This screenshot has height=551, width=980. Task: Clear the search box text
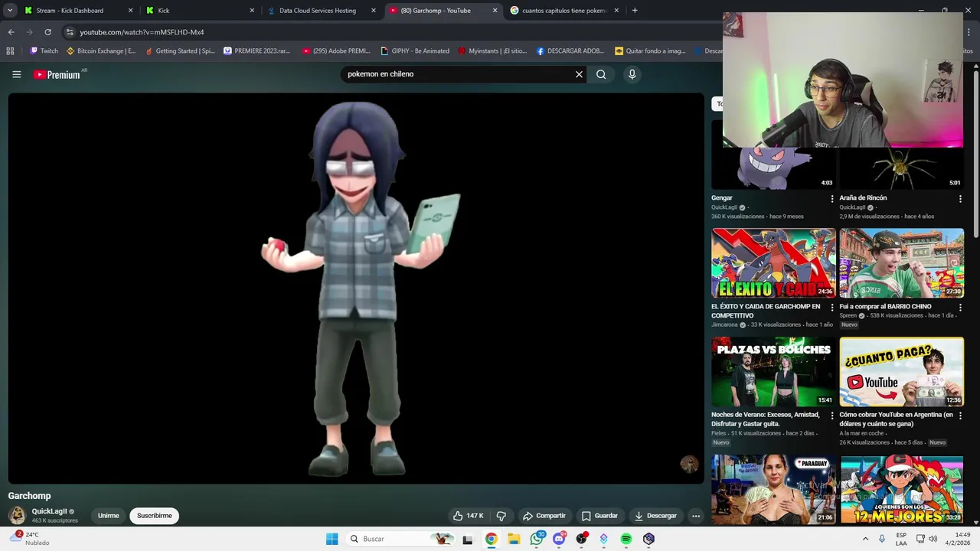coord(579,74)
